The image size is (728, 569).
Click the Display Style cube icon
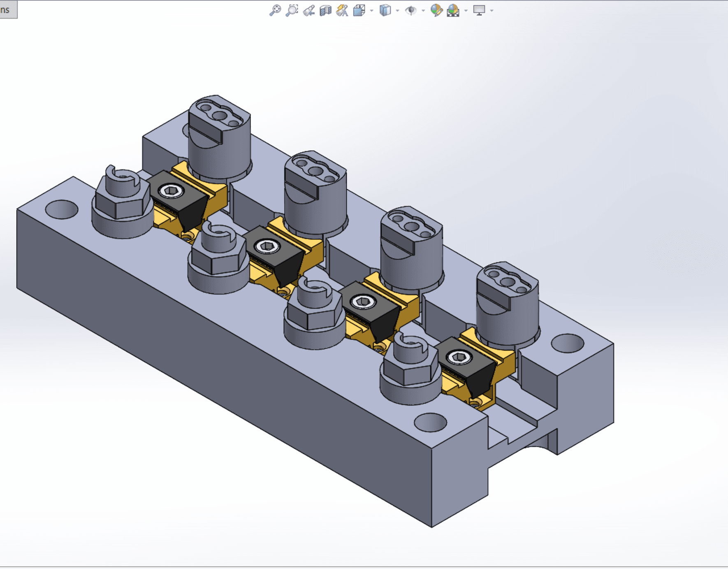point(385,10)
